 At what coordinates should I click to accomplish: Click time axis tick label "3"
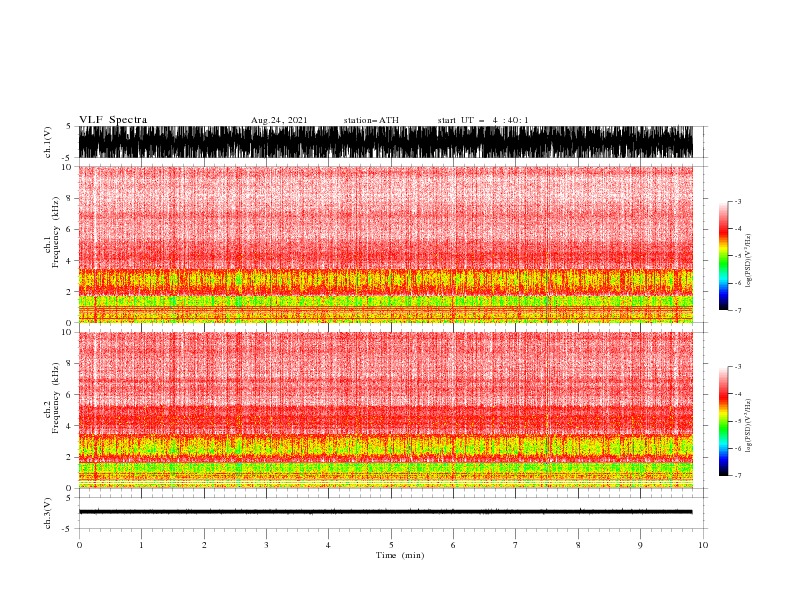[x=266, y=545]
